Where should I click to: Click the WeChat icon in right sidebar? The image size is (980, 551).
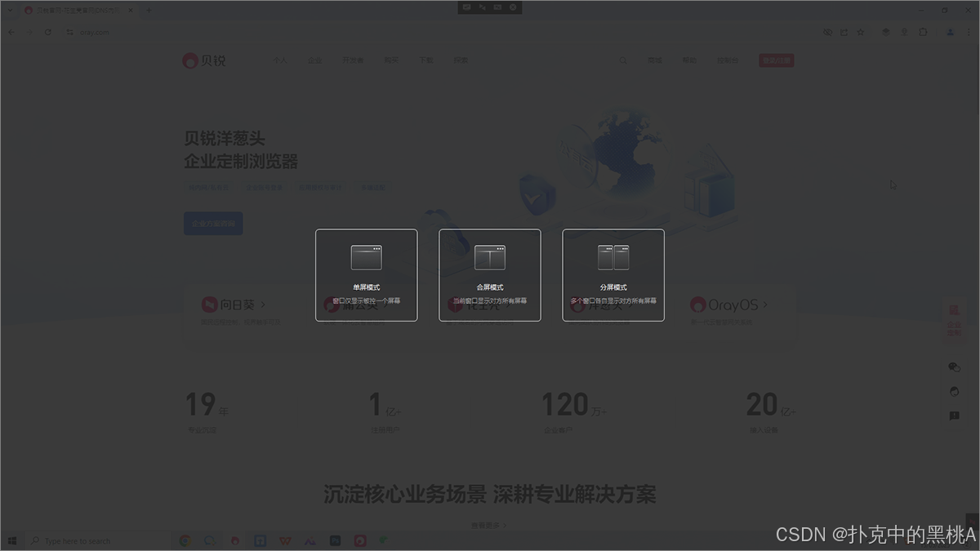[954, 367]
